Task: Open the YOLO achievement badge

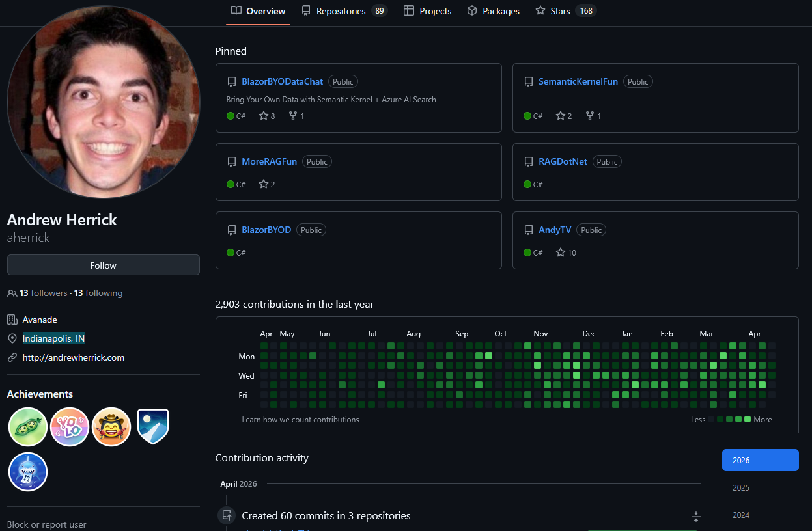Action: pos(70,427)
